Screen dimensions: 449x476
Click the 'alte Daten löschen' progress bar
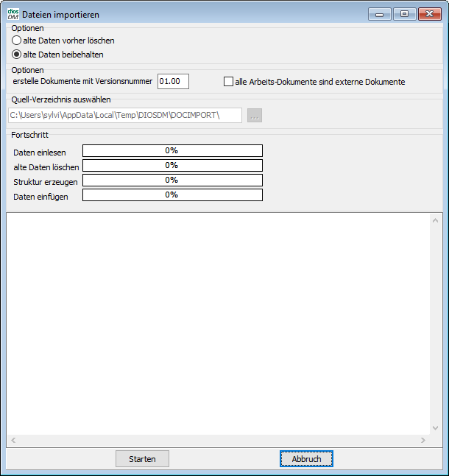pyautogui.click(x=172, y=166)
